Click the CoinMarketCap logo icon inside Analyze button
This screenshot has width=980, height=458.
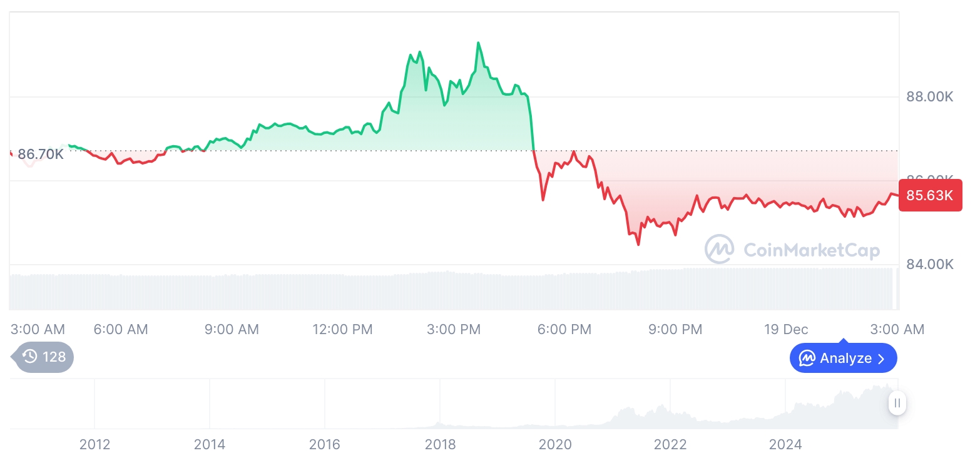click(807, 359)
